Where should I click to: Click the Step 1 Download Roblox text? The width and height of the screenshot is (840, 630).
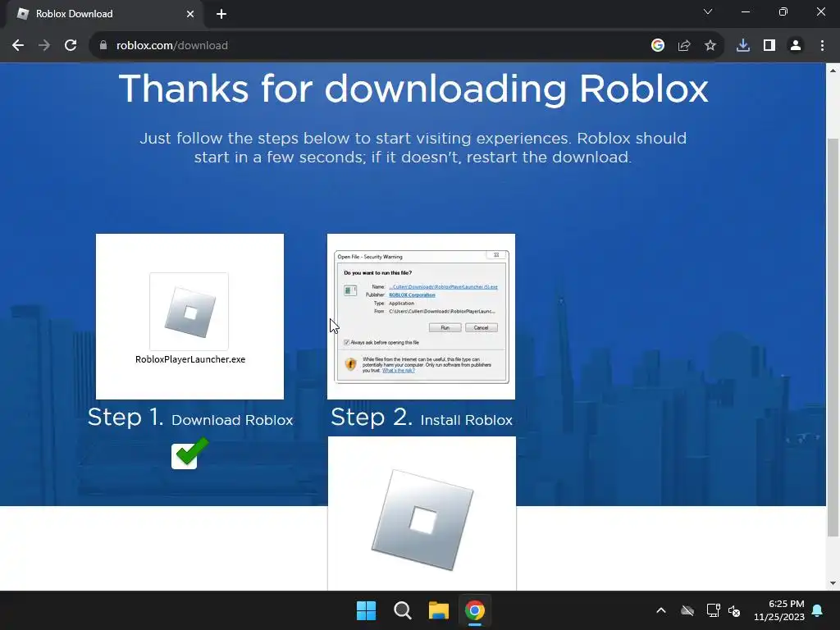(x=190, y=418)
